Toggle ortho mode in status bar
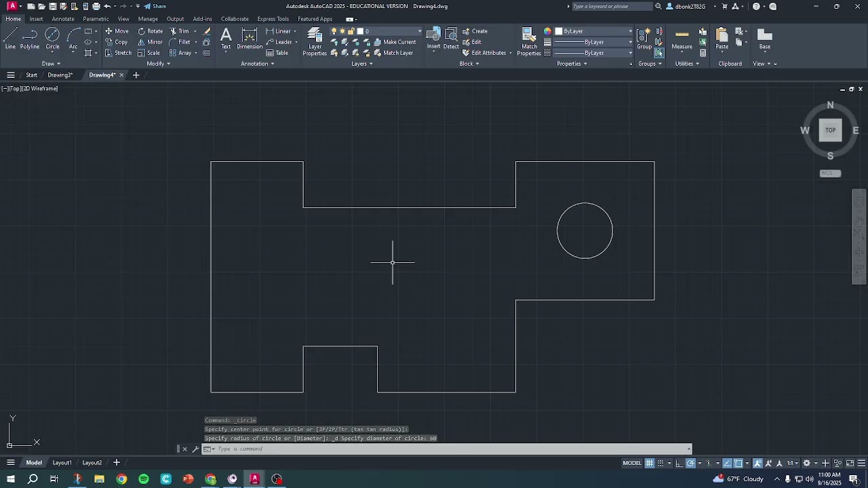Screen dimensions: 868x488 [679, 463]
